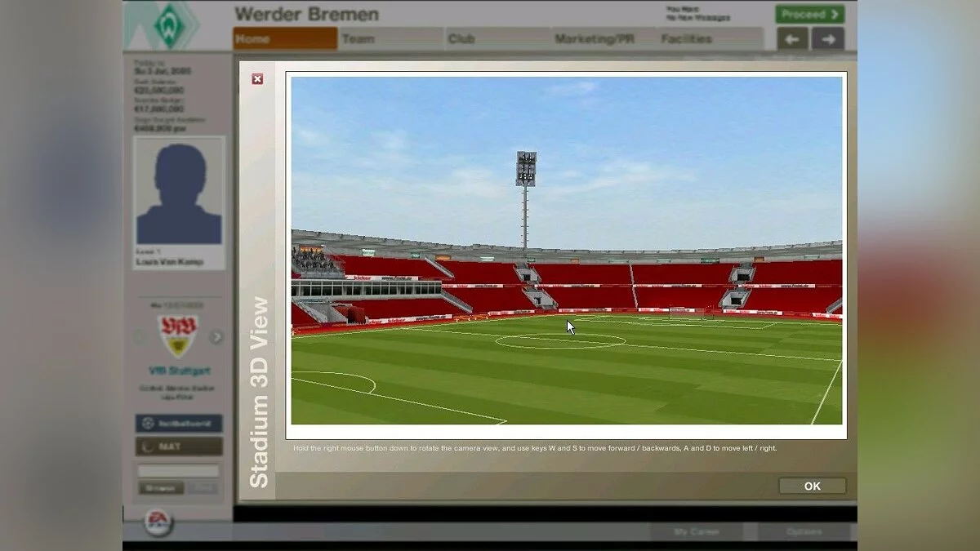Switch to the Team tab
Screen dimensions: 980x551
[391, 38]
